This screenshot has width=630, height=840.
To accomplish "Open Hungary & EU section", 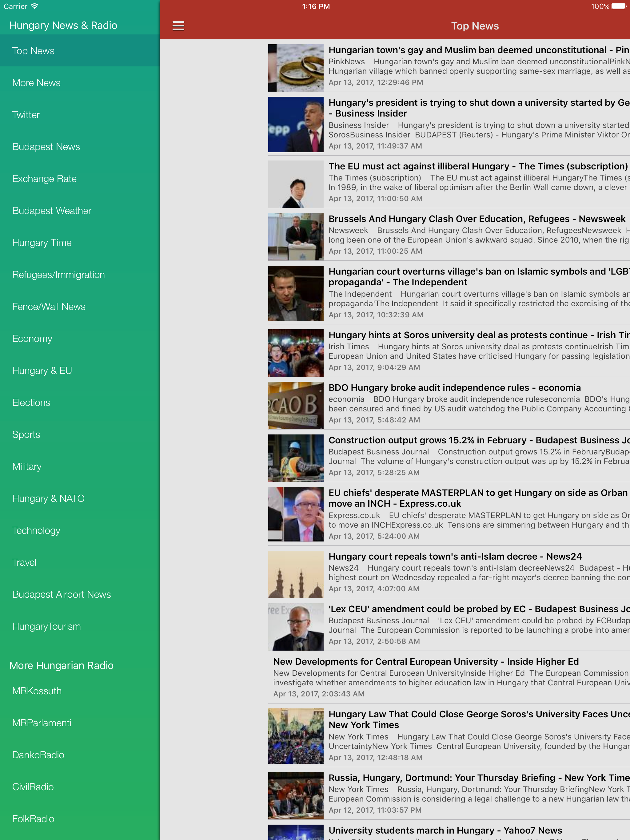I will [80, 370].
